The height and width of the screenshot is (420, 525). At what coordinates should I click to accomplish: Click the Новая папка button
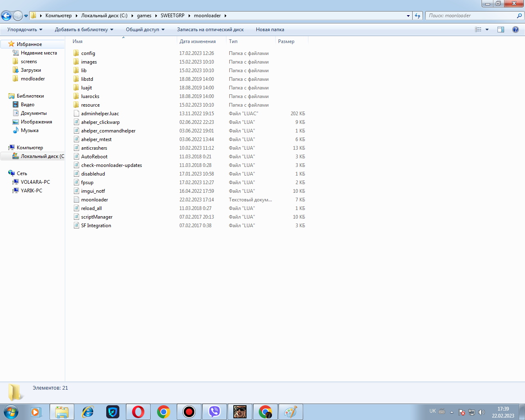tap(270, 30)
